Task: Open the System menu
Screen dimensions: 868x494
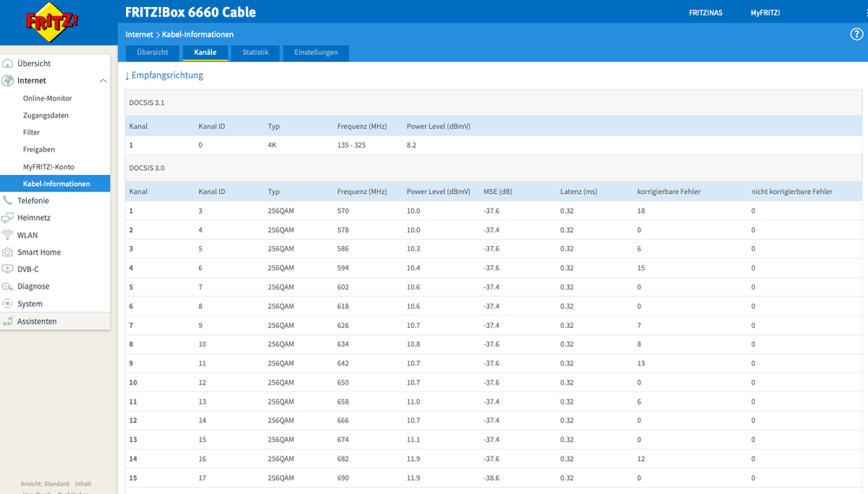Action: [30, 304]
